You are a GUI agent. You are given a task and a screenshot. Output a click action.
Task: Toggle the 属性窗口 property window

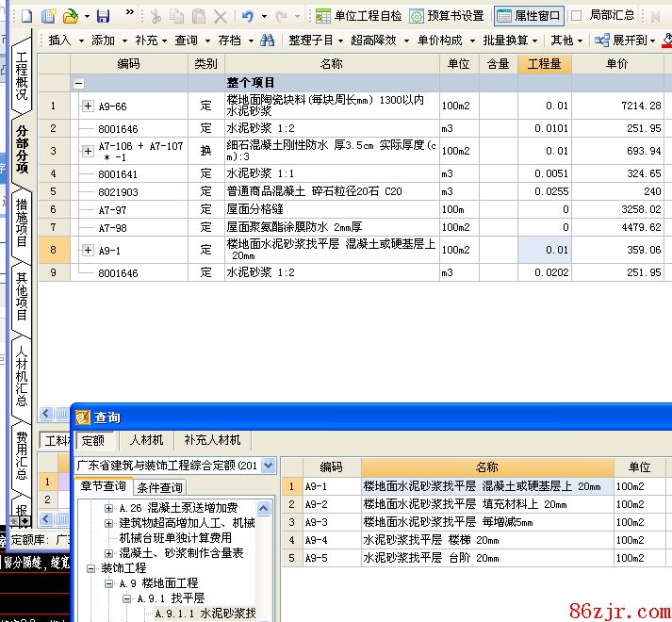pos(529,16)
